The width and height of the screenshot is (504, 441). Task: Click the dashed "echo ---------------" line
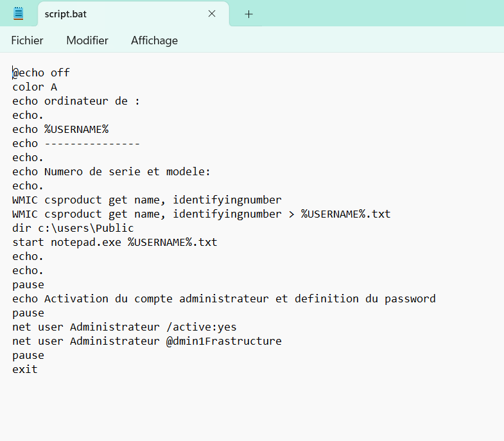[76, 143]
